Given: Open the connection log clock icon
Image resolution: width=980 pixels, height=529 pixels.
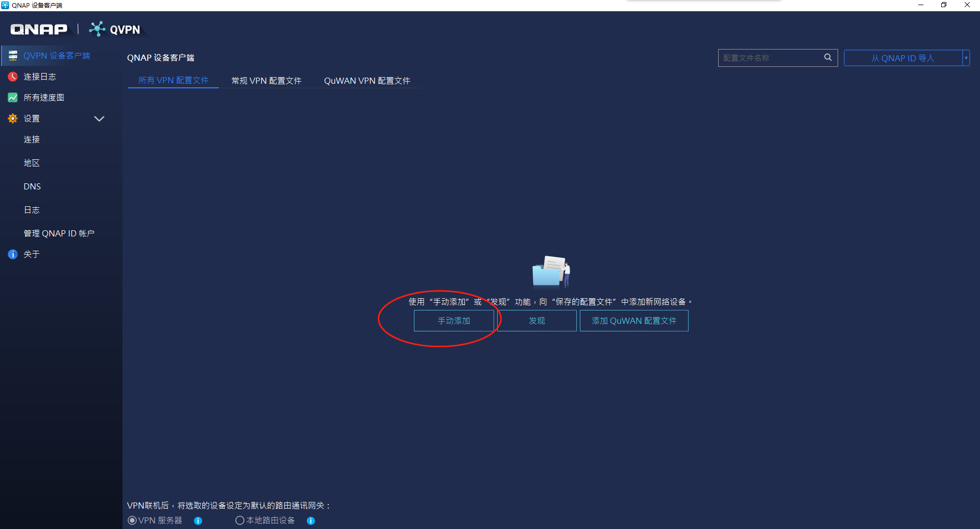Looking at the screenshot, I should (13, 77).
